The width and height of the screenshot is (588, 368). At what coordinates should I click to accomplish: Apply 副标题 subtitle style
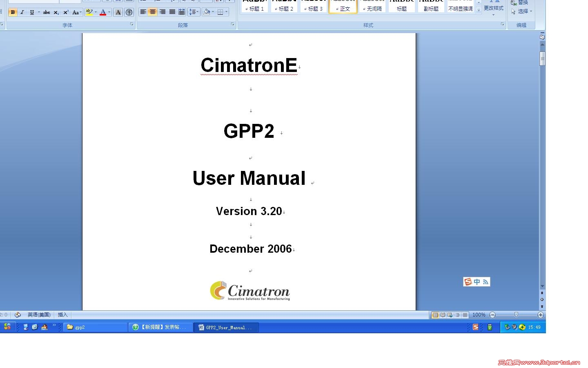click(431, 6)
